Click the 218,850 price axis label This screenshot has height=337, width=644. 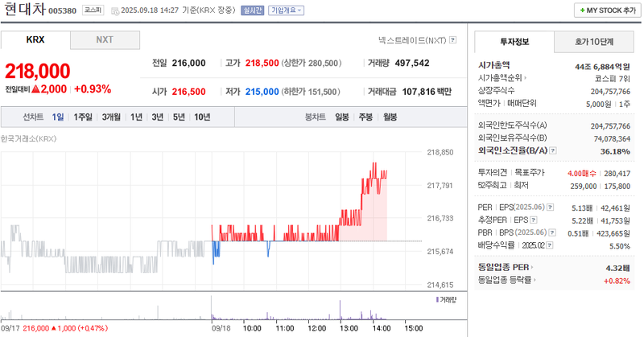440,152
